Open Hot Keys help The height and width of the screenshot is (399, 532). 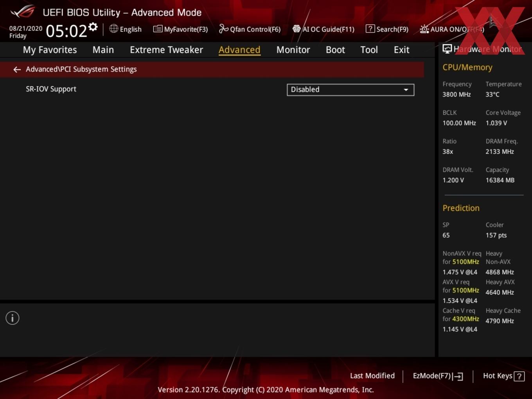[x=503, y=376]
